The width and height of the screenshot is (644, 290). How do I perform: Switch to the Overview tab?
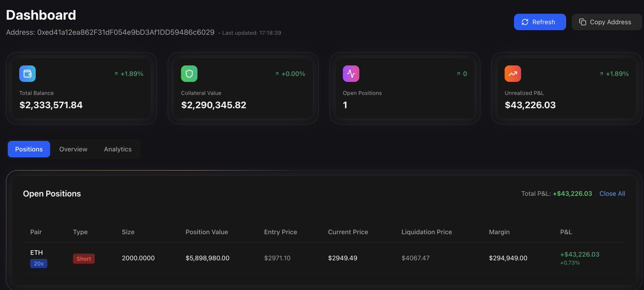pos(73,149)
